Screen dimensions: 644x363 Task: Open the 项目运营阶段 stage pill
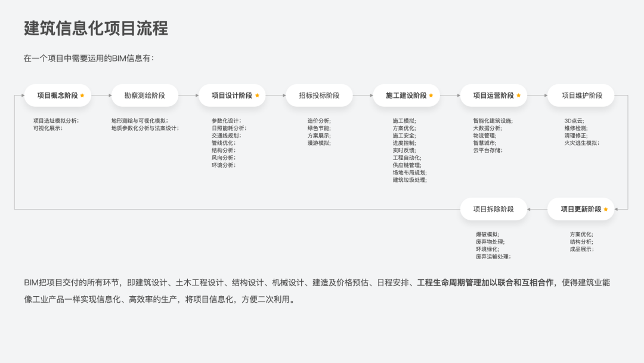click(494, 96)
